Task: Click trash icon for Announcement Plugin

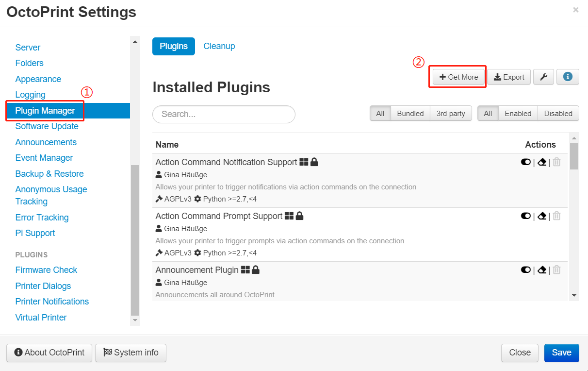Action: [557, 270]
